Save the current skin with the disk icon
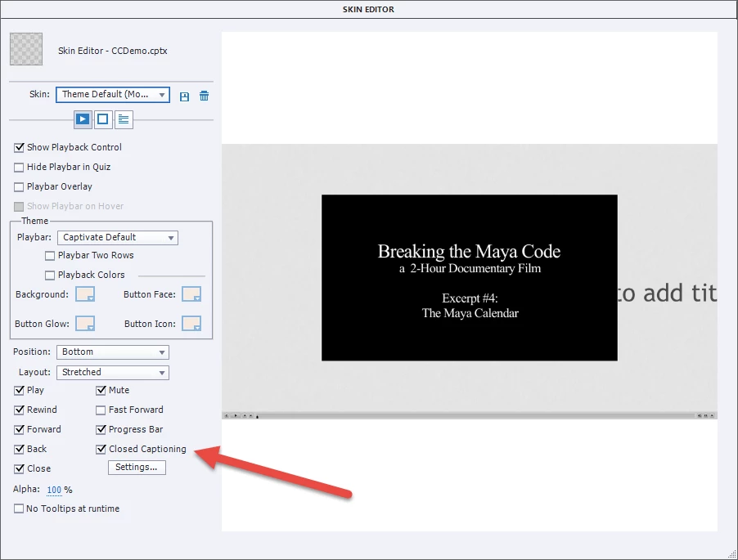Viewport: 738px width, 560px height. pos(185,96)
